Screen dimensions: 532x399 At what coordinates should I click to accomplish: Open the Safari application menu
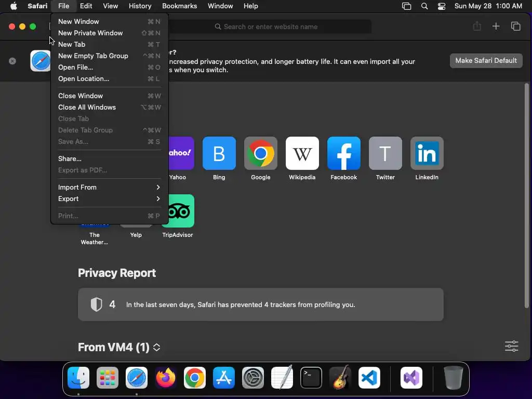click(37, 6)
